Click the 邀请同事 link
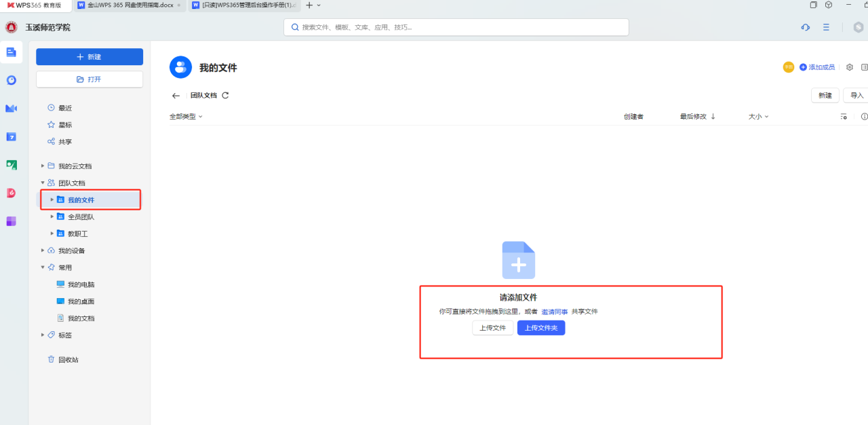This screenshot has height=425, width=868. 554,312
